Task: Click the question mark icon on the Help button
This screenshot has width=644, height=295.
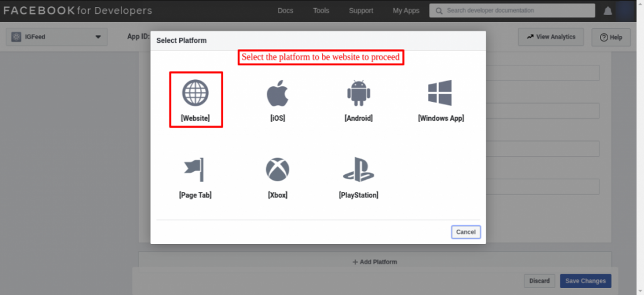Action: 604,37
